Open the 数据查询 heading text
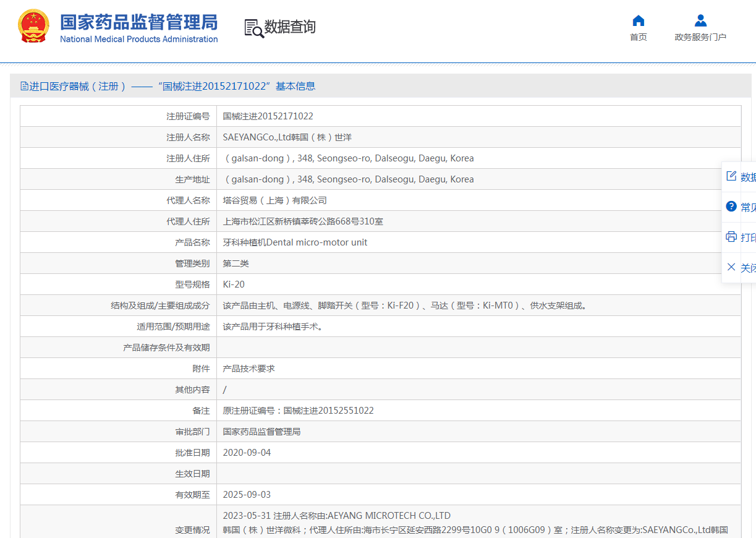This screenshot has height=538, width=756. (290, 27)
